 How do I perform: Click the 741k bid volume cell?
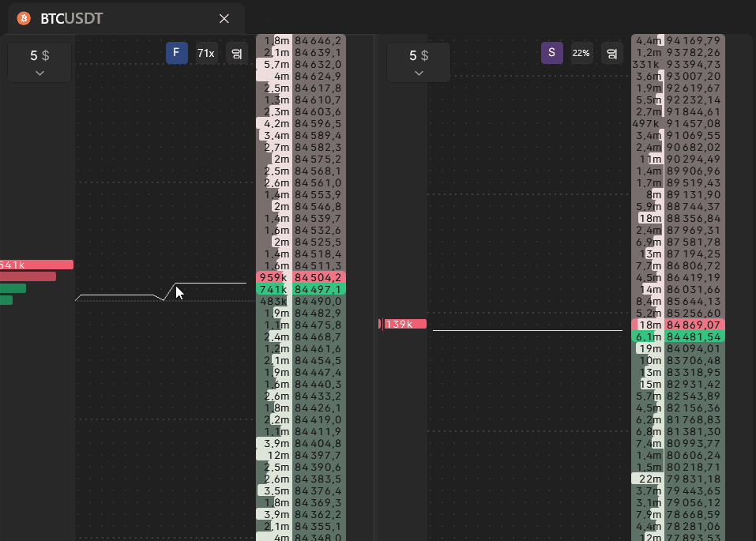click(274, 289)
